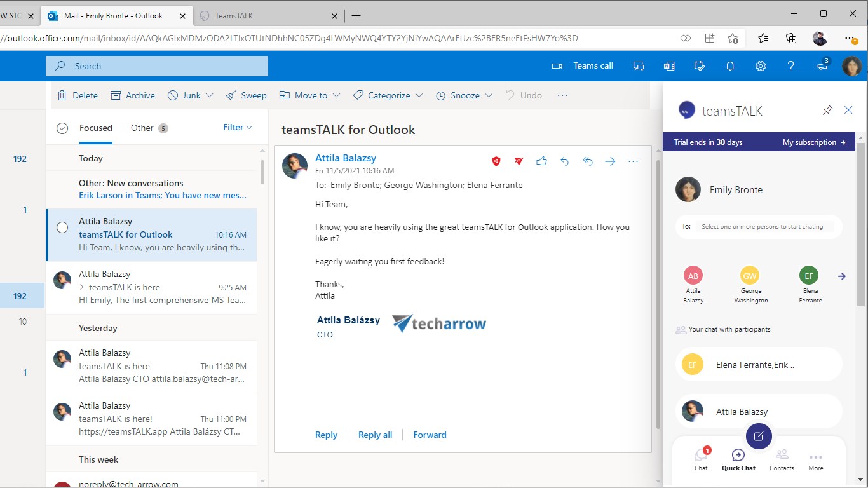This screenshot has height=488, width=868.
Task: Select Attila Balazsy AB contact avatar
Action: (x=693, y=276)
